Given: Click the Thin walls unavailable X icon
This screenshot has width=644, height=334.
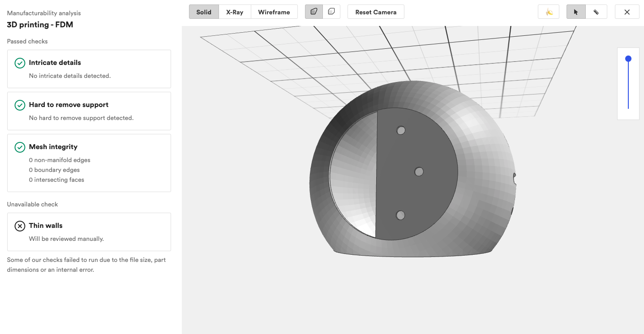Looking at the screenshot, I should (x=20, y=226).
